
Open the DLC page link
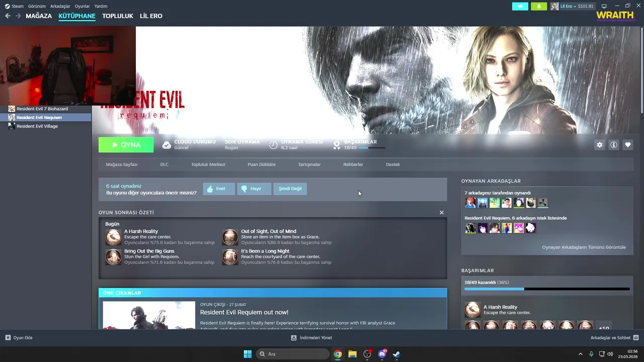pyautogui.click(x=164, y=164)
